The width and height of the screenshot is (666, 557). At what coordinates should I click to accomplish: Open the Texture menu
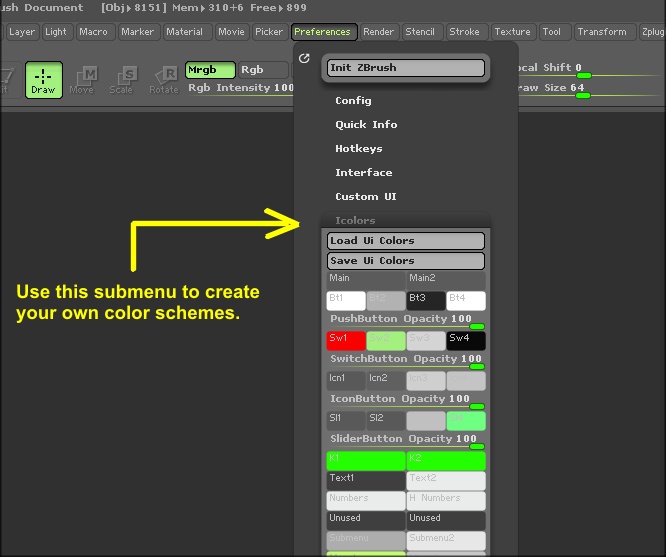513,32
